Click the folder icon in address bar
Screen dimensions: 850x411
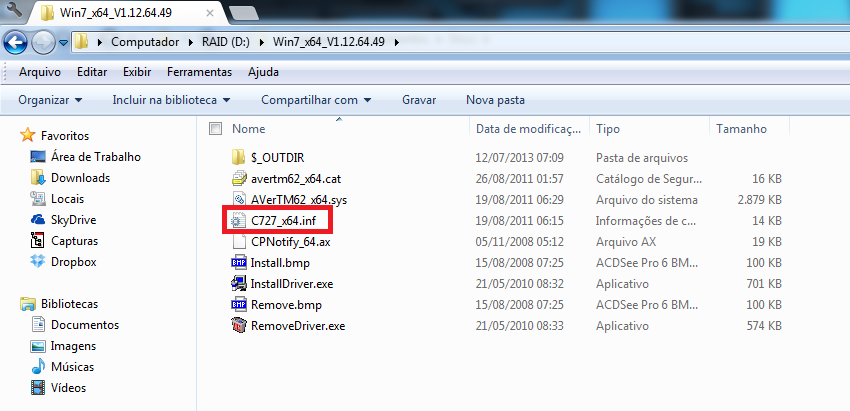pos(81,42)
